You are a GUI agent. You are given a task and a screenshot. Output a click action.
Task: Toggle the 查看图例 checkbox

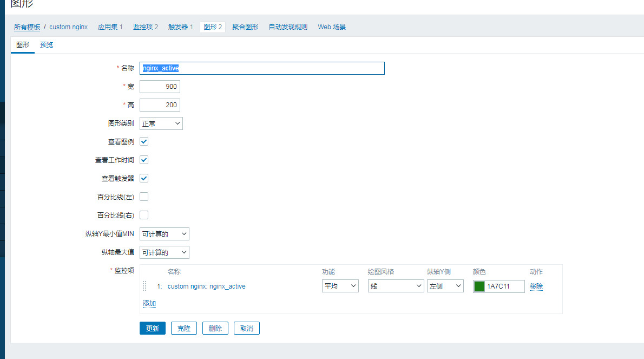pyautogui.click(x=144, y=141)
